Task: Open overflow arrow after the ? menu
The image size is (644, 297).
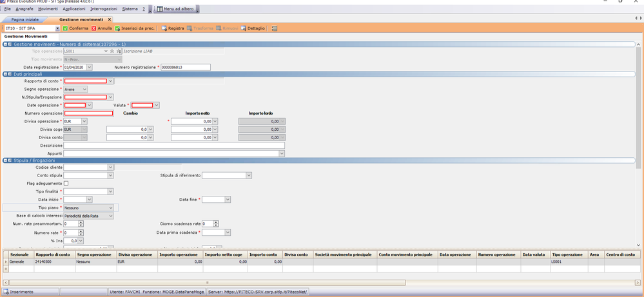Action: pos(150,10)
